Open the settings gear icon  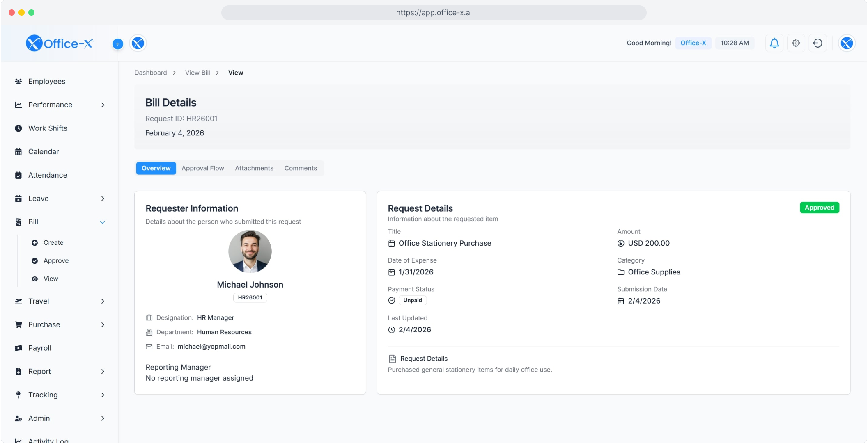796,43
